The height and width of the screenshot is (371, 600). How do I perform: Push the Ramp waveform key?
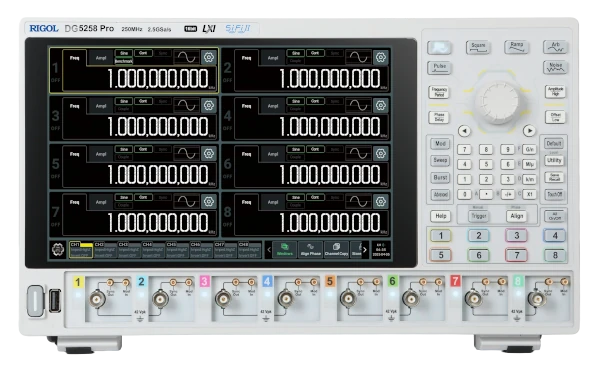click(517, 47)
